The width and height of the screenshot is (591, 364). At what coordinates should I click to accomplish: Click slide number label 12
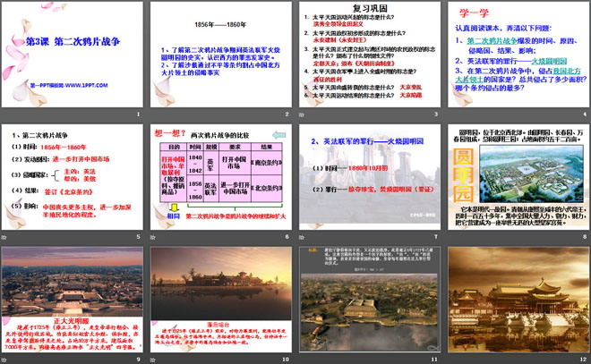pyautogui.click(x=584, y=360)
